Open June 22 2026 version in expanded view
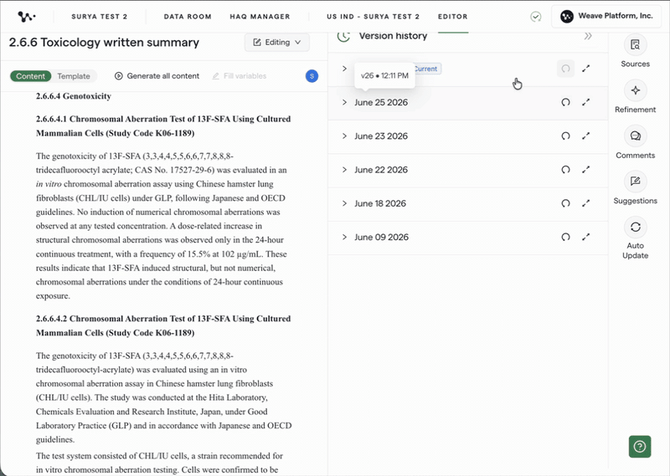670x476 pixels. coord(586,170)
